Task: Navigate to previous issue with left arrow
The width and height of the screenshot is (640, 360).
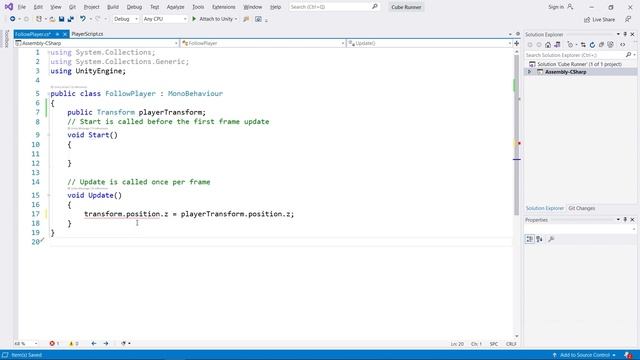Action: 93,344
